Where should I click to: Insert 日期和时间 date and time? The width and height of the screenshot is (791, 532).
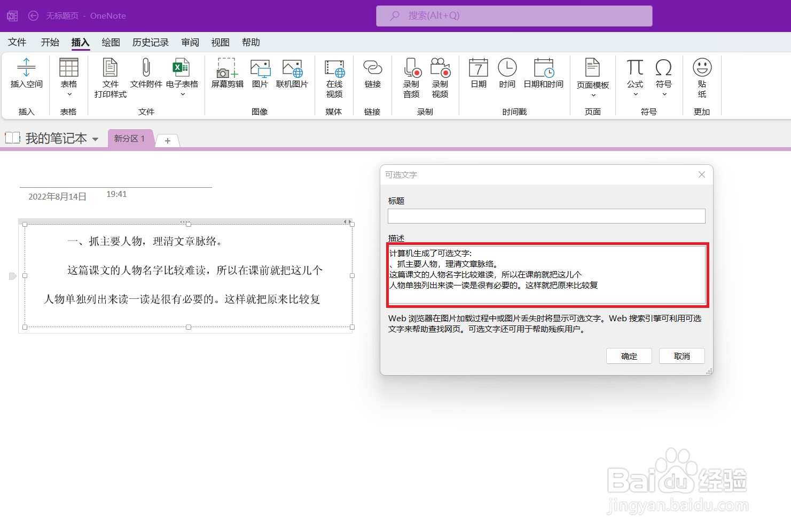click(544, 75)
